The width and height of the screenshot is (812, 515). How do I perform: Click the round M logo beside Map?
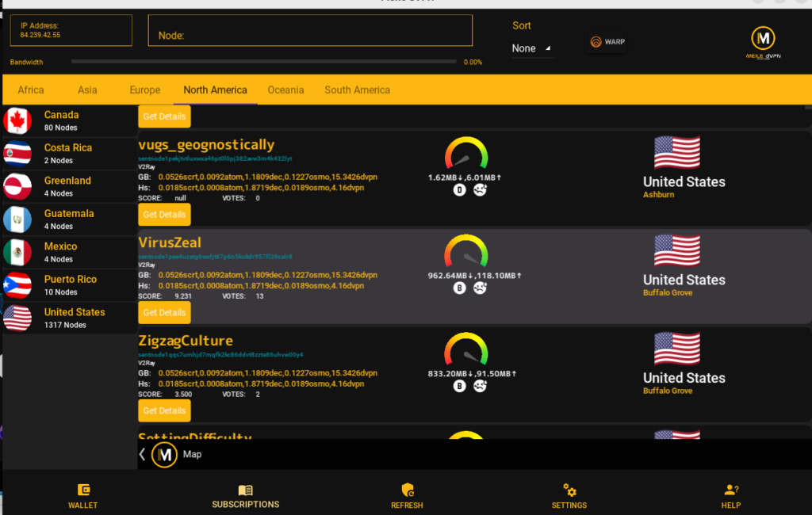[x=164, y=455]
